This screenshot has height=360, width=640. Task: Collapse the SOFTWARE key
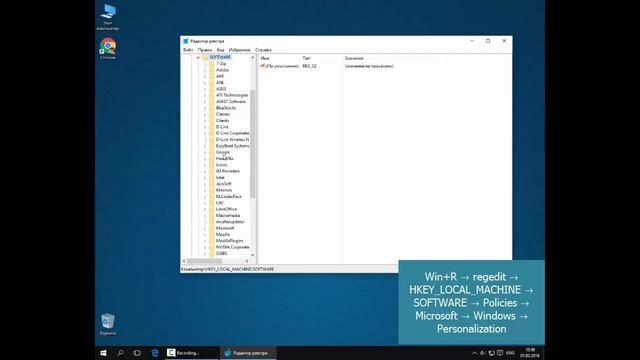tap(198, 58)
